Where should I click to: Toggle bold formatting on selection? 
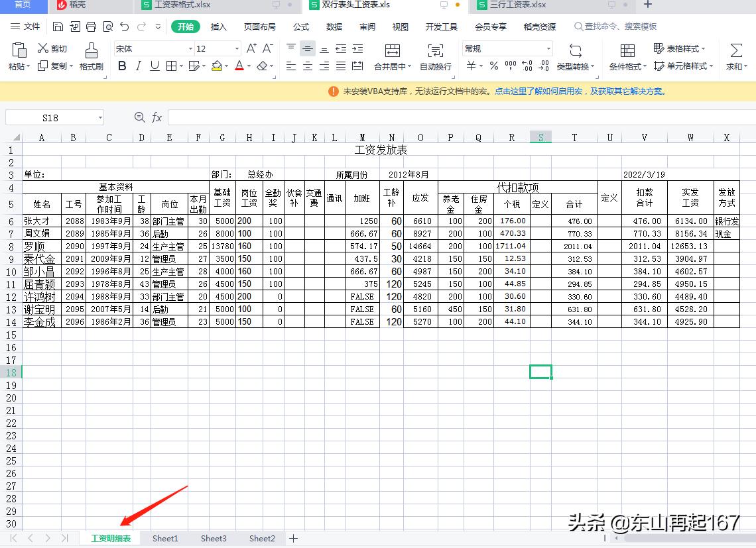pos(123,66)
